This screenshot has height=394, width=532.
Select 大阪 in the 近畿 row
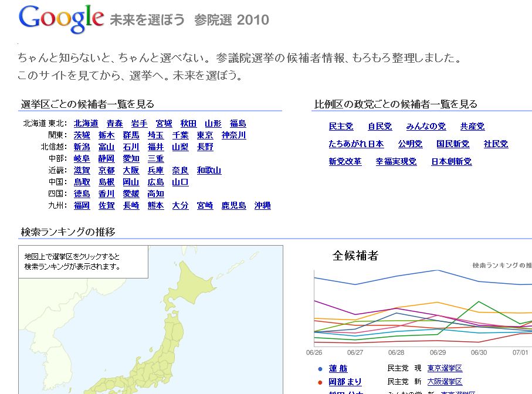click(131, 170)
